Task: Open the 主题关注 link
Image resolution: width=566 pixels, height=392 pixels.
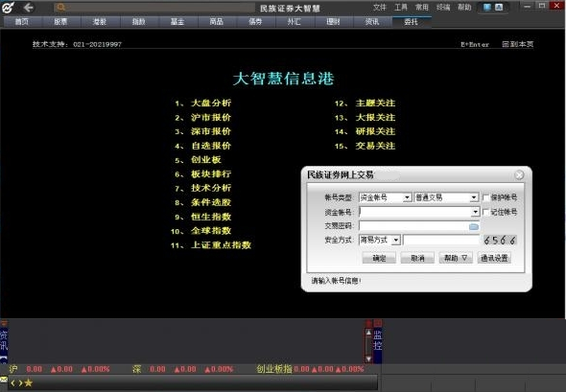Action: [375, 103]
